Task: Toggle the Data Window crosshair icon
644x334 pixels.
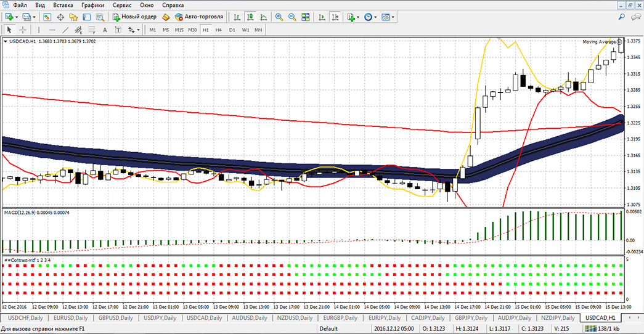Action: pos(60,17)
